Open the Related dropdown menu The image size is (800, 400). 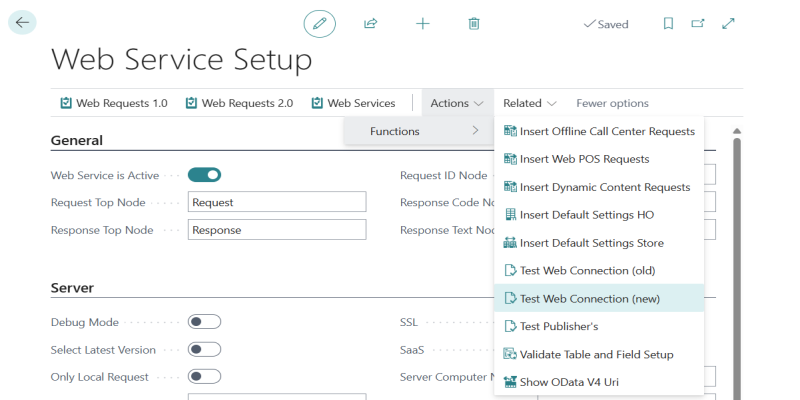point(530,103)
